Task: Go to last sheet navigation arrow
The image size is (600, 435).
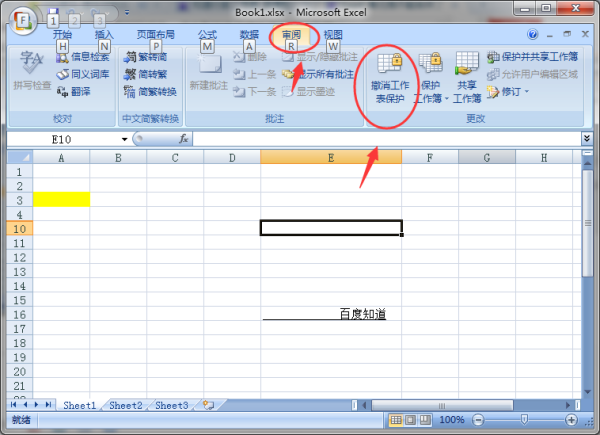Action: click(x=48, y=405)
